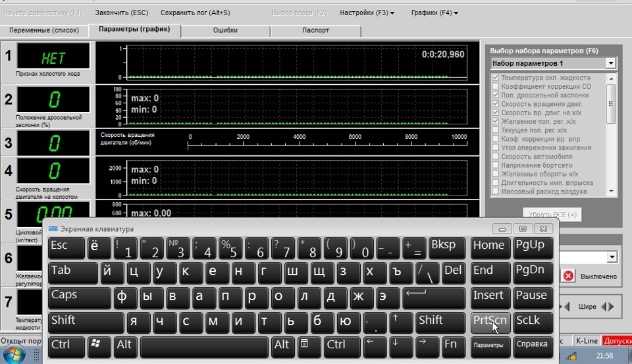Click the Pause key on on-screen keyboard

pyautogui.click(x=533, y=298)
